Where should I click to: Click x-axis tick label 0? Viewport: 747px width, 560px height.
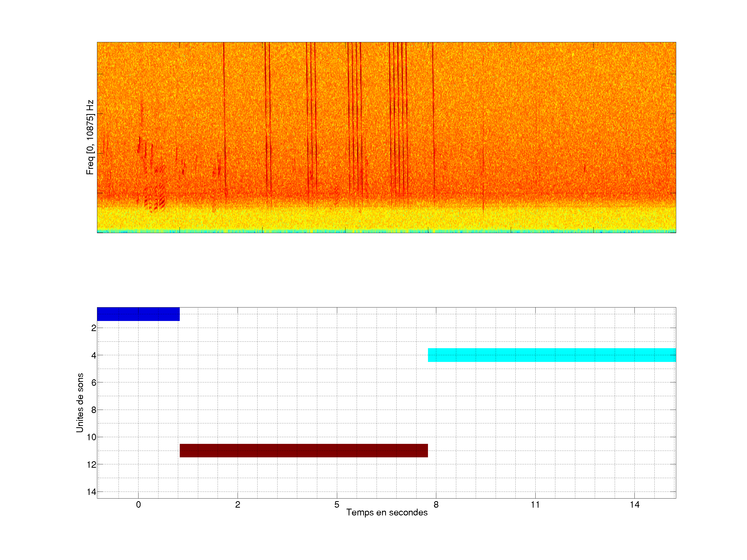(x=138, y=505)
